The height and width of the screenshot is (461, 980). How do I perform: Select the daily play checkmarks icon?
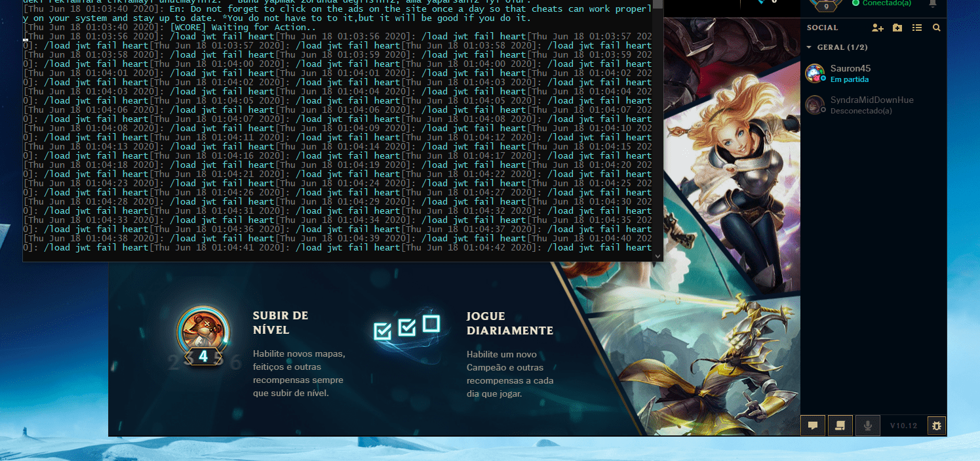tap(406, 327)
